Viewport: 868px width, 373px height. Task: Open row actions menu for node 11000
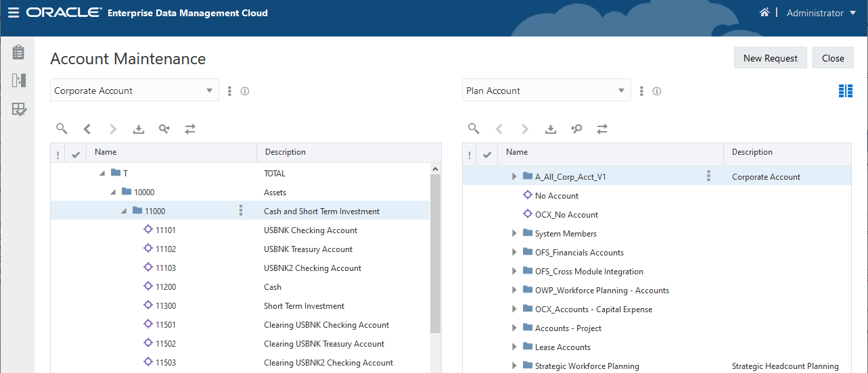point(241,212)
